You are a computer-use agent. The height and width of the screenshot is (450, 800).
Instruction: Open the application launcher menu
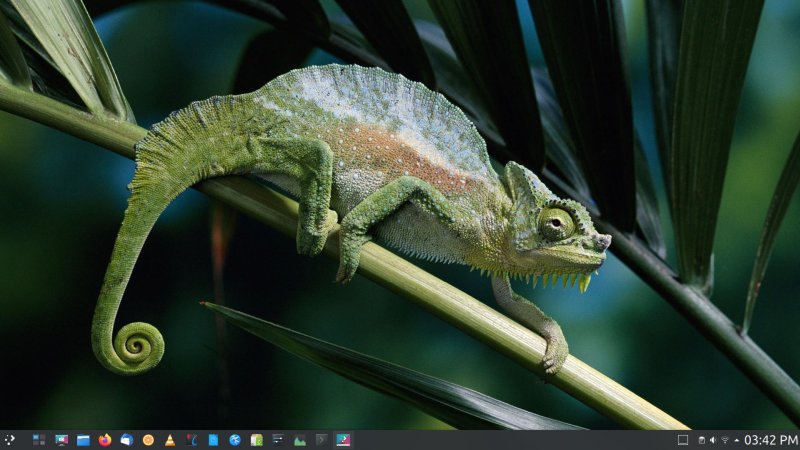tap(10, 440)
